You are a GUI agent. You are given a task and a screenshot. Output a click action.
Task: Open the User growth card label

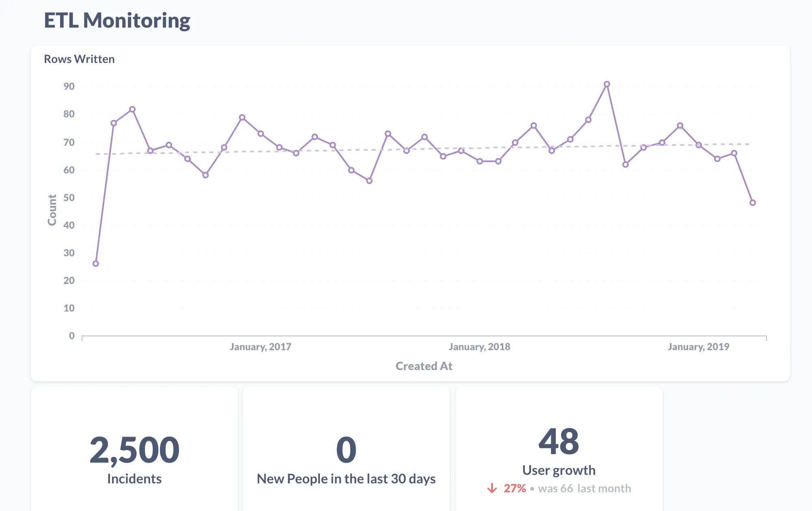559,470
